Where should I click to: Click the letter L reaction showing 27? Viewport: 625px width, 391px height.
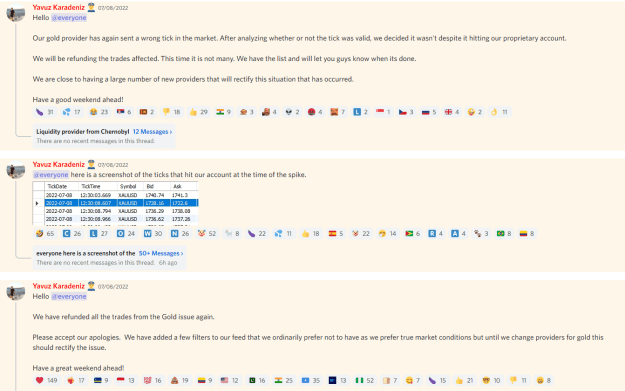point(99,234)
